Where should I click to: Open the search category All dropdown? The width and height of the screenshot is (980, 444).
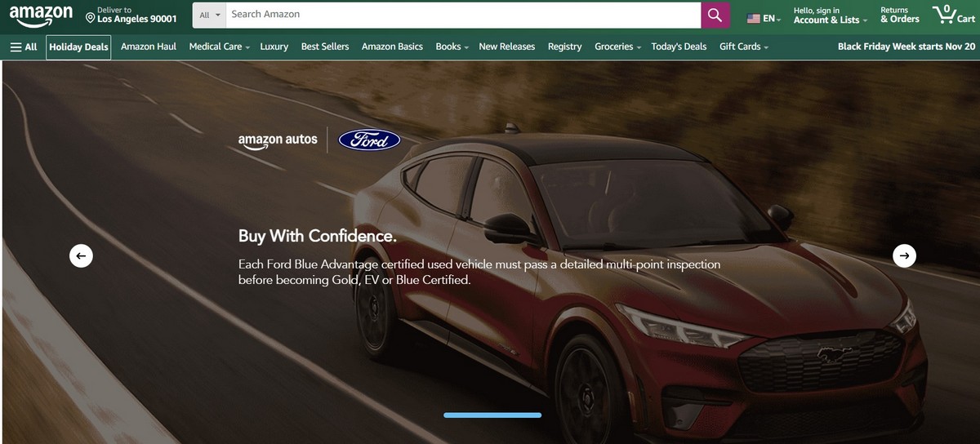pyautogui.click(x=210, y=15)
